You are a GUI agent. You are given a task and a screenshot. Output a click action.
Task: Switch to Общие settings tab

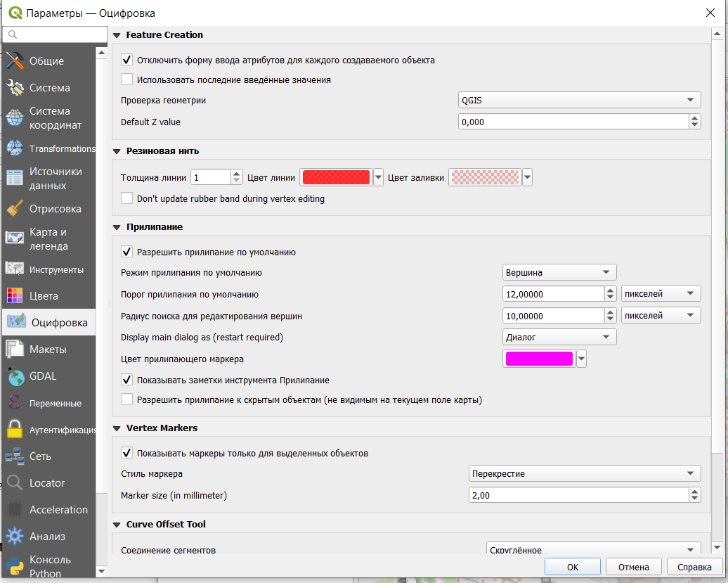point(48,61)
